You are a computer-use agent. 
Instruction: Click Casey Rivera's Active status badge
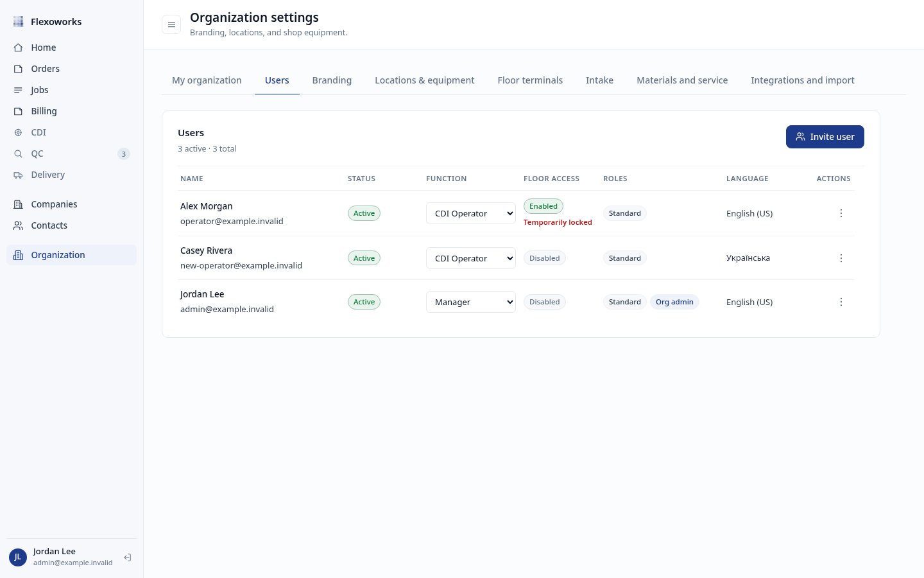tap(364, 258)
